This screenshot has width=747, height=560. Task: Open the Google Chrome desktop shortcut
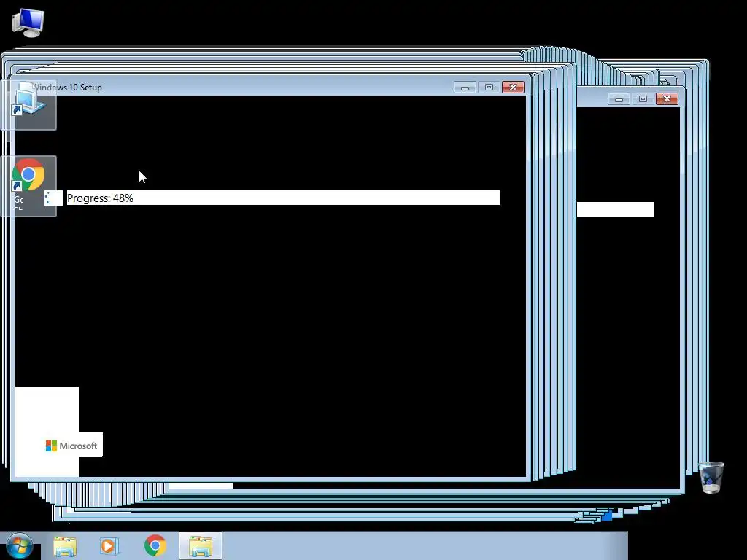[x=28, y=186]
